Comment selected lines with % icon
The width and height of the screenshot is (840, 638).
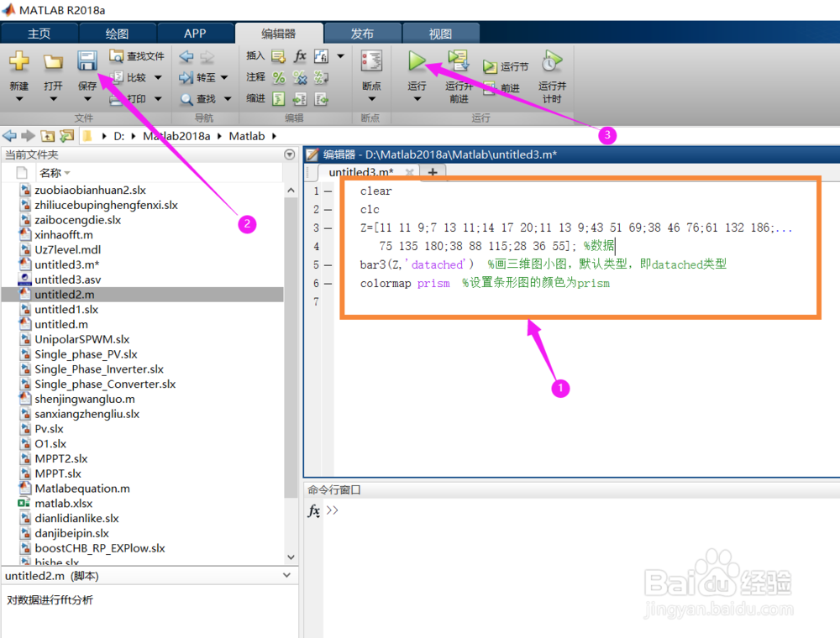279,77
